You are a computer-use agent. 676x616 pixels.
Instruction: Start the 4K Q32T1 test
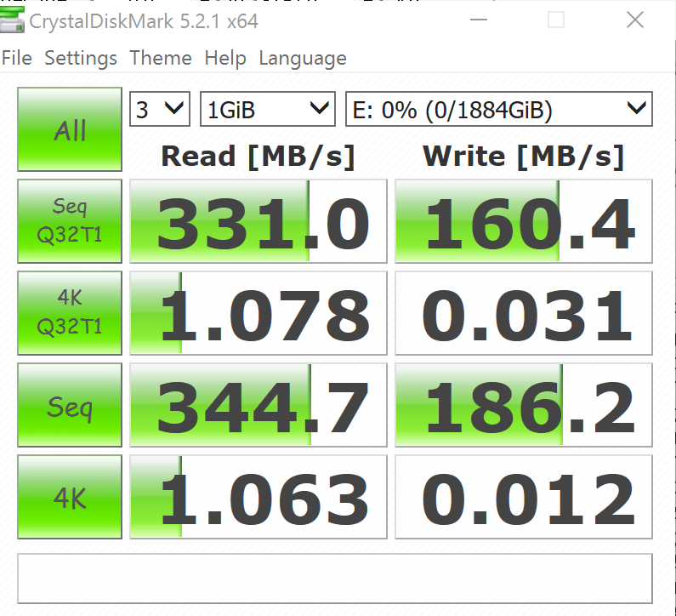[x=70, y=313]
